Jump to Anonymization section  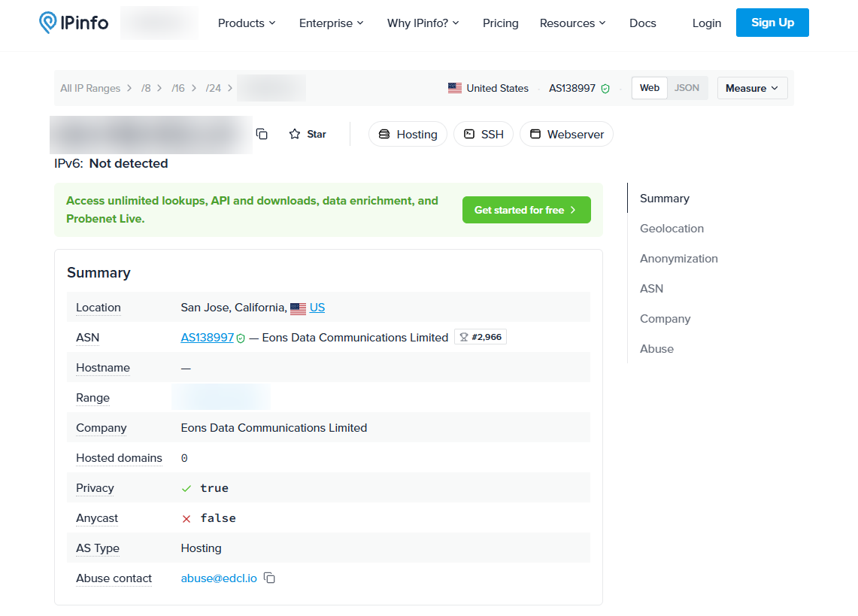click(679, 259)
